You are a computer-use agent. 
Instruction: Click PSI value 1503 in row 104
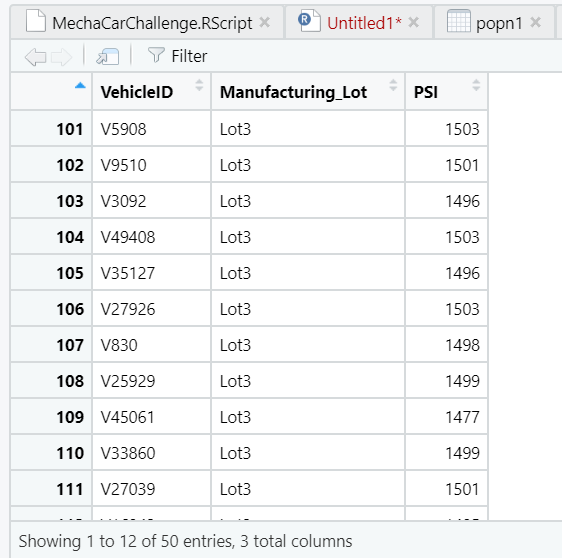point(447,237)
